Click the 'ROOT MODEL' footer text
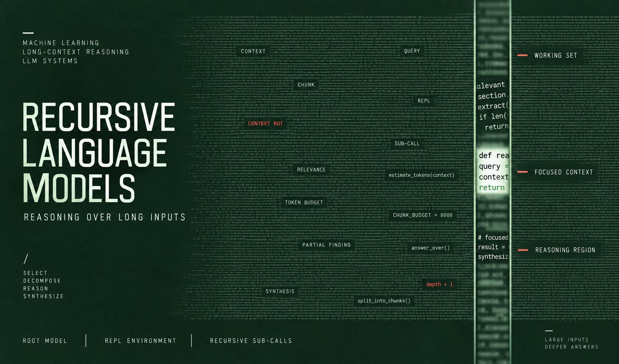 pos(45,341)
